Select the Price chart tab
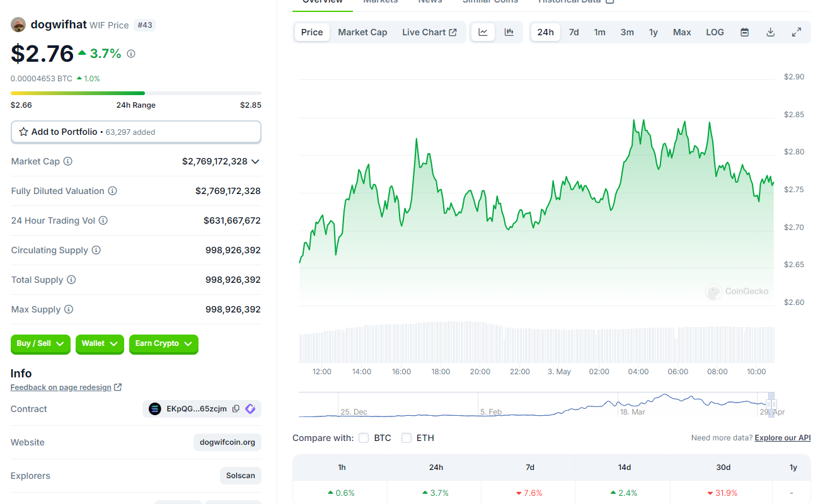This screenshot has width=813, height=504. click(x=312, y=32)
